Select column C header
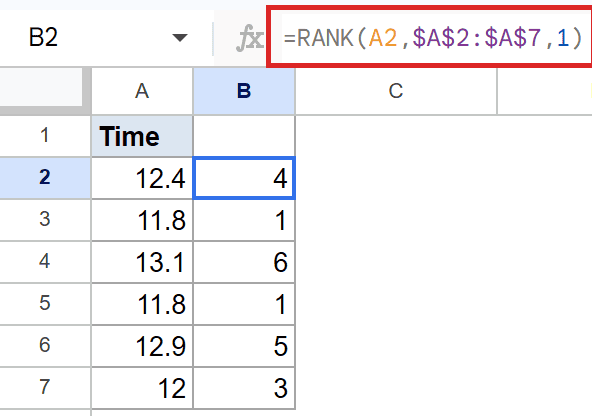592x416 pixels. tap(396, 91)
